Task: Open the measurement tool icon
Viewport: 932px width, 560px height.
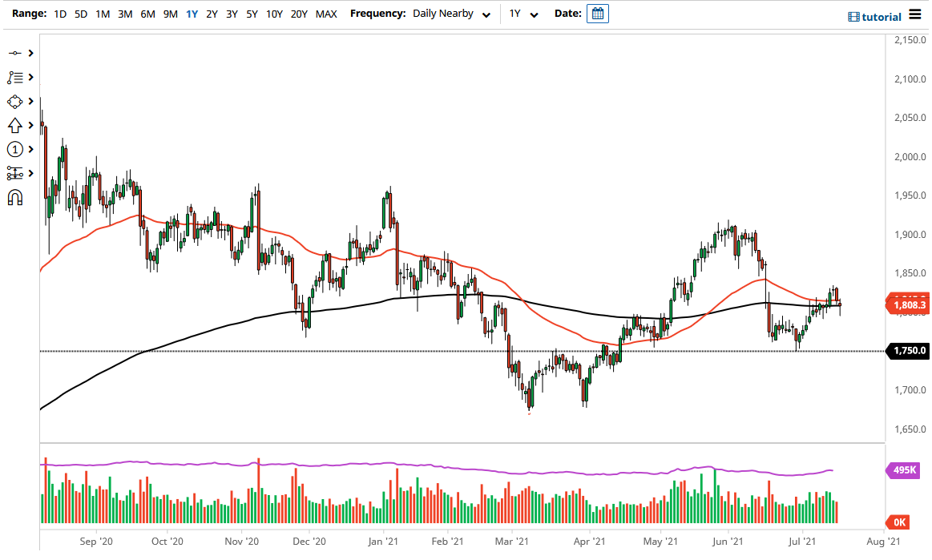Action: click(x=15, y=173)
